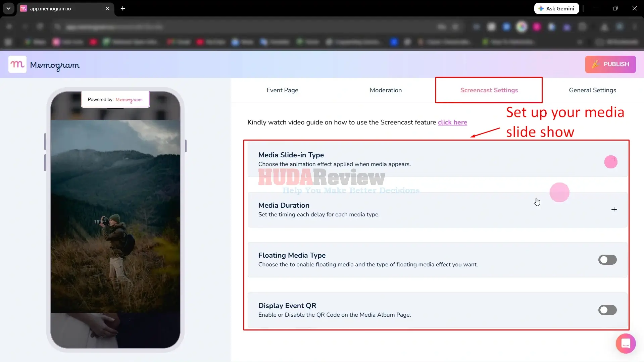Toggle the Floating Media Type switch

pyautogui.click(x=607, y=260)
